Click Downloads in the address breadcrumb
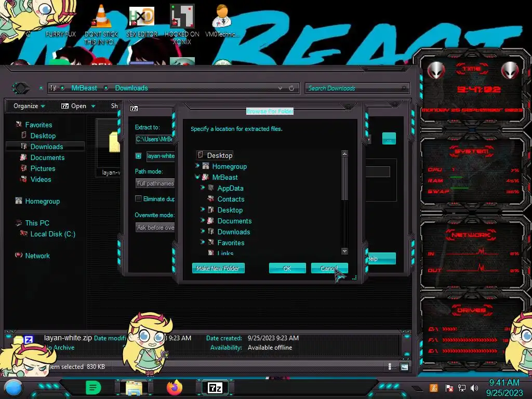Screen dimensions: 532x399 [x=131, y=88]
